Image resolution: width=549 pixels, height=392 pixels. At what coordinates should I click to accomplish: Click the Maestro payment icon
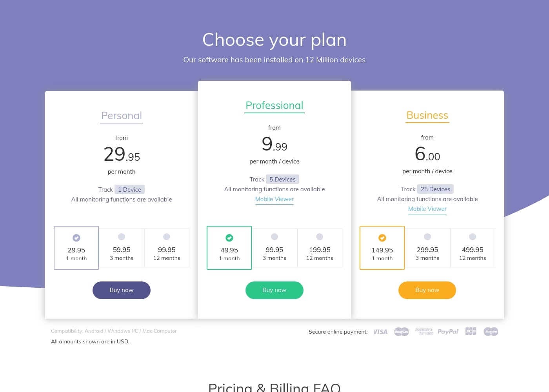(491, 331)
